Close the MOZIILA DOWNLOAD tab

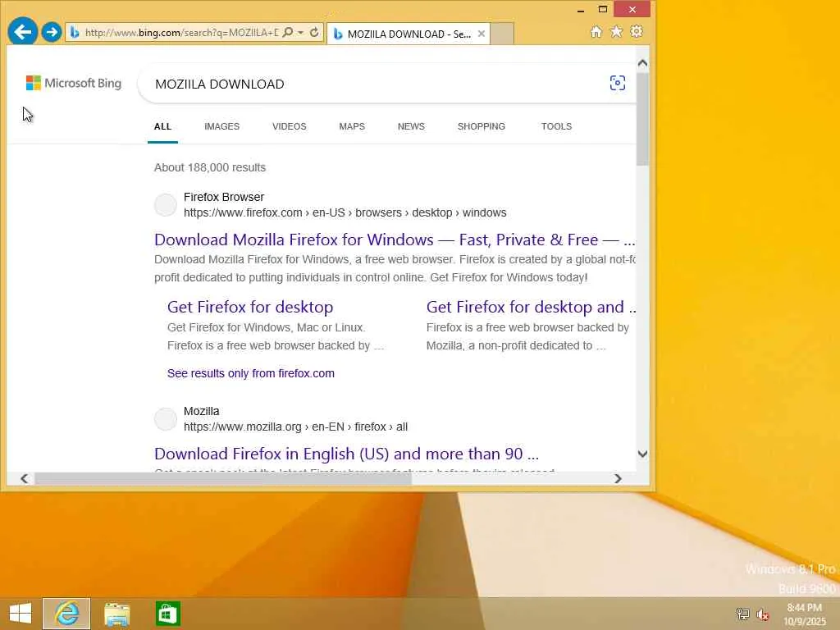(481, 34)
